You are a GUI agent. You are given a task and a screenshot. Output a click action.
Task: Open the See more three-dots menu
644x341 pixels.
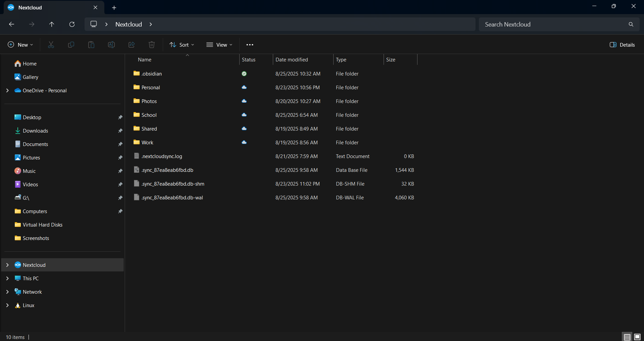pyautogui.click(x=250, y=45)
